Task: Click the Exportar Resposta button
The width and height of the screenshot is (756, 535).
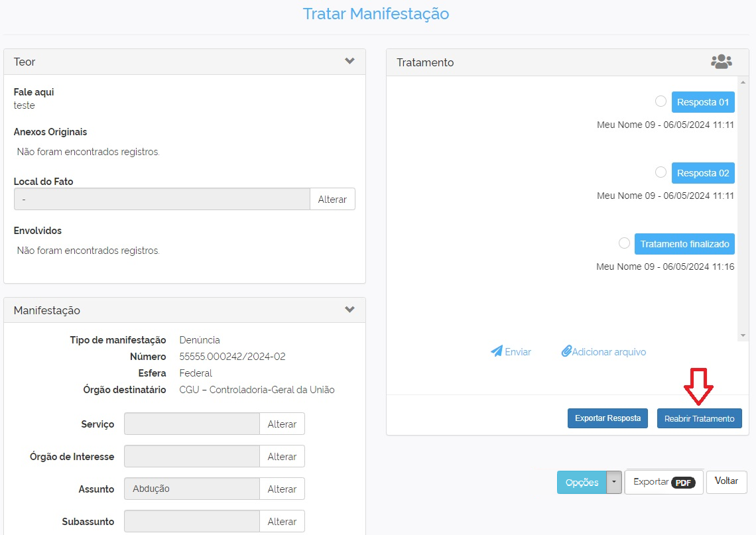Action: pyautogui.click(x=607, y=418)
